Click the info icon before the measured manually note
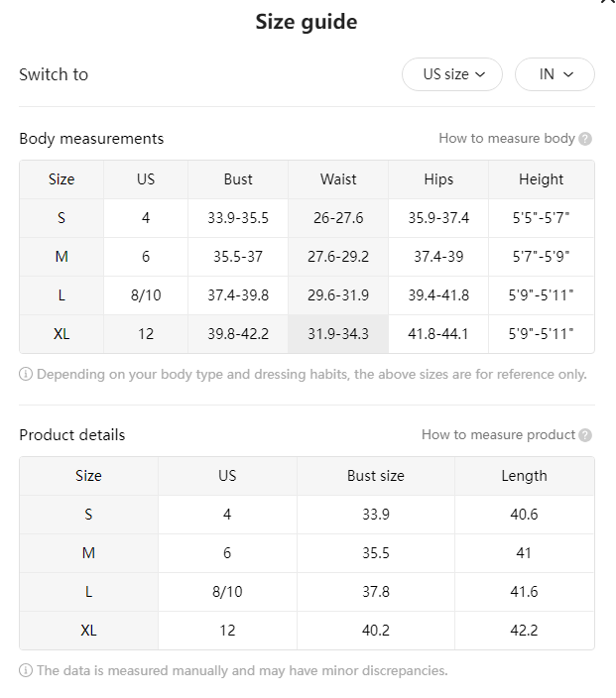 point(26,670)
